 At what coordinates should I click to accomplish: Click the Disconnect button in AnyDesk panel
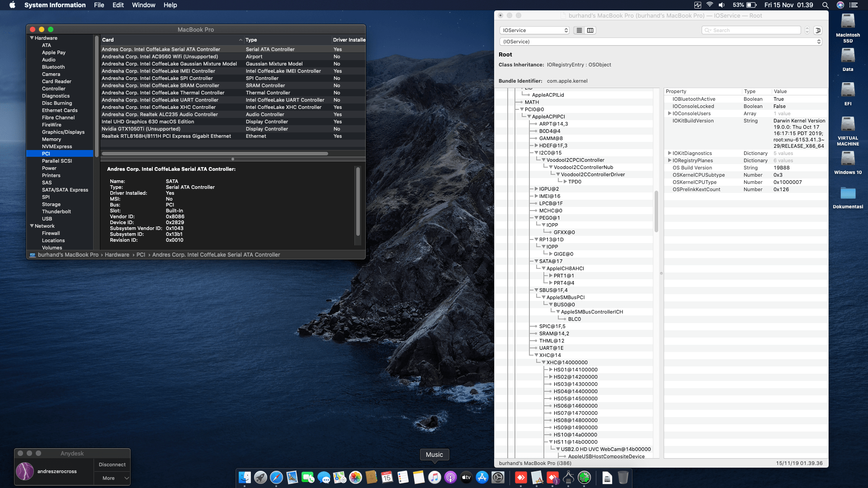112,464
